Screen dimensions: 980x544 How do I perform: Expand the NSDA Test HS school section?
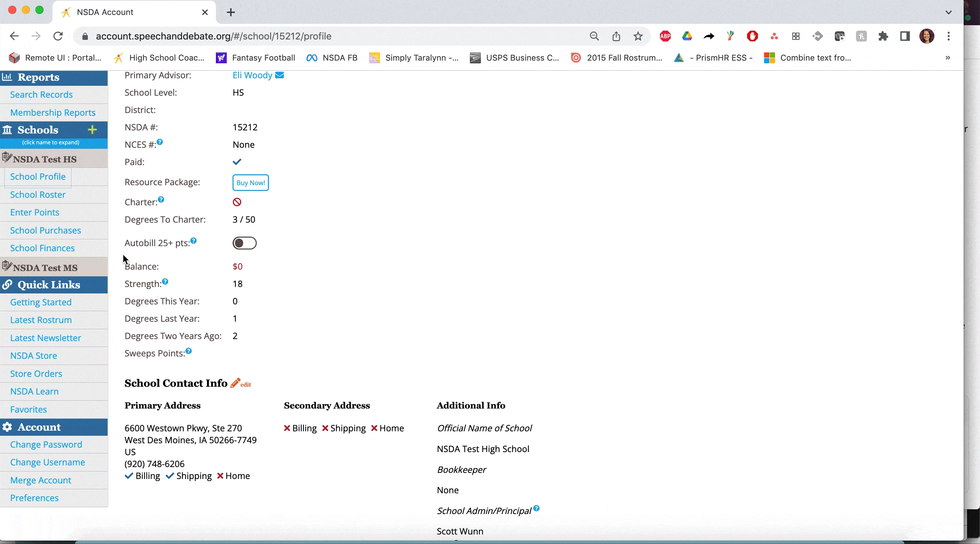click(45, 159)
